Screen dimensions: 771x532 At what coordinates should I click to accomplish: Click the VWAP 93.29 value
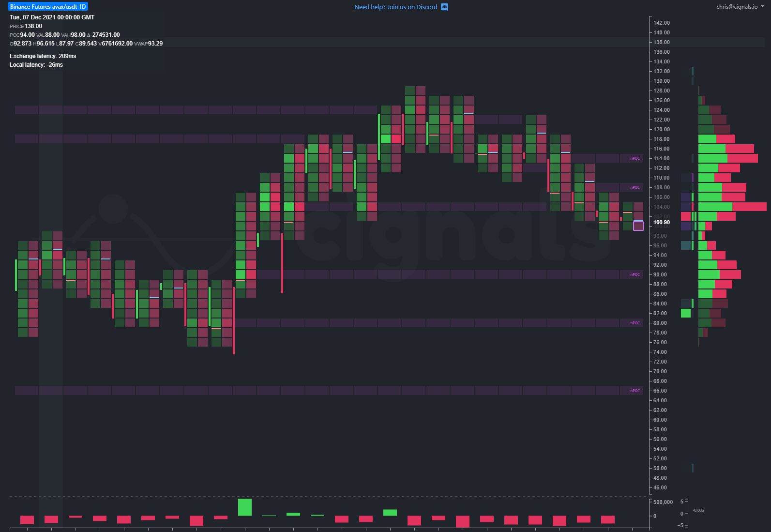coord(155,44)
